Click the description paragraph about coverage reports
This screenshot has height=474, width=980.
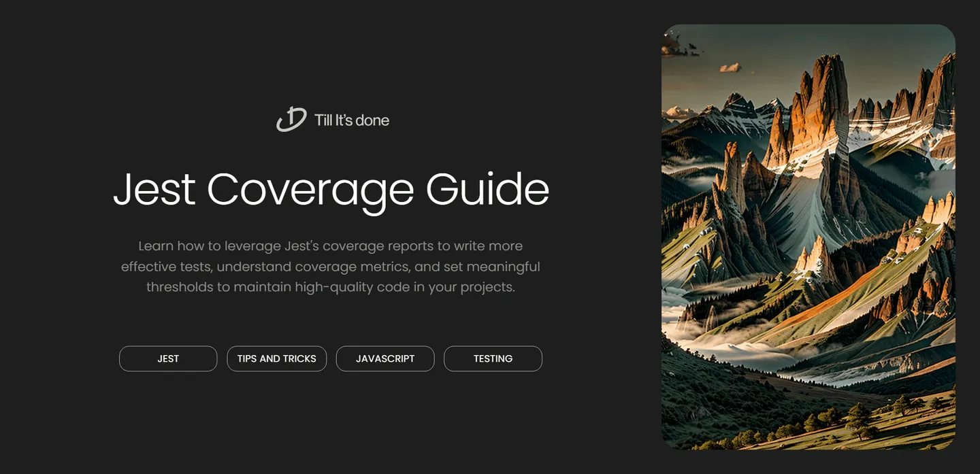click(331, 266)
